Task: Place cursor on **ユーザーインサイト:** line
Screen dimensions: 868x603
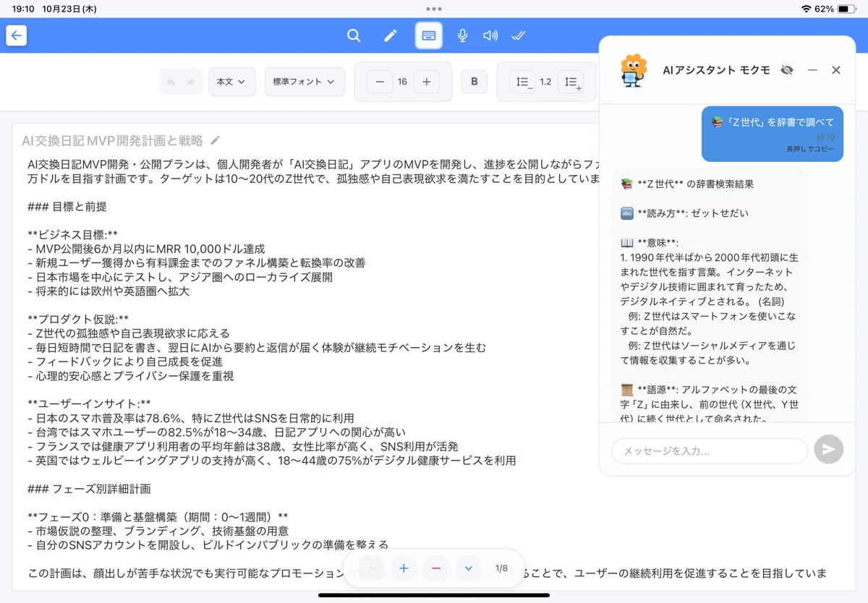Action: pos(89,404)
